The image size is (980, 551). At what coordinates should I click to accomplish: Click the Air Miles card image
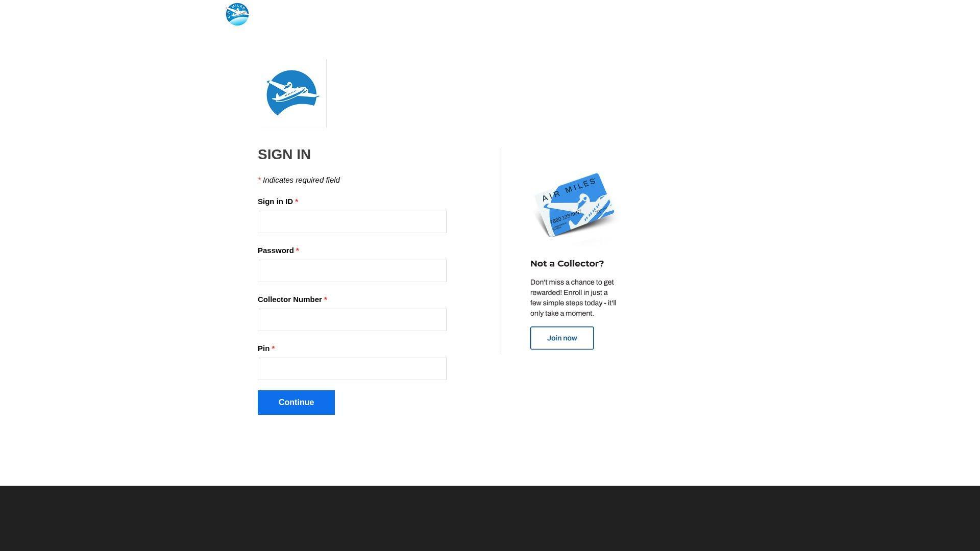[575, 206]
